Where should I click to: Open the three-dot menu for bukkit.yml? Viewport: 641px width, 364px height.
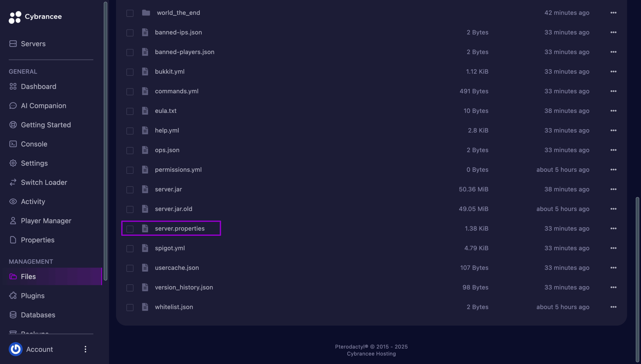pyautogui.click(x=613, y=72)
